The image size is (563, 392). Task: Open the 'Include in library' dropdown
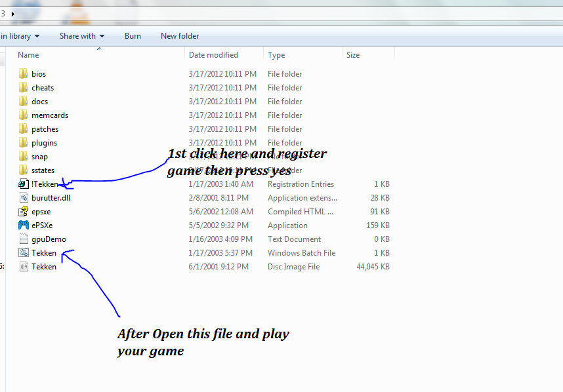point(20,36)
